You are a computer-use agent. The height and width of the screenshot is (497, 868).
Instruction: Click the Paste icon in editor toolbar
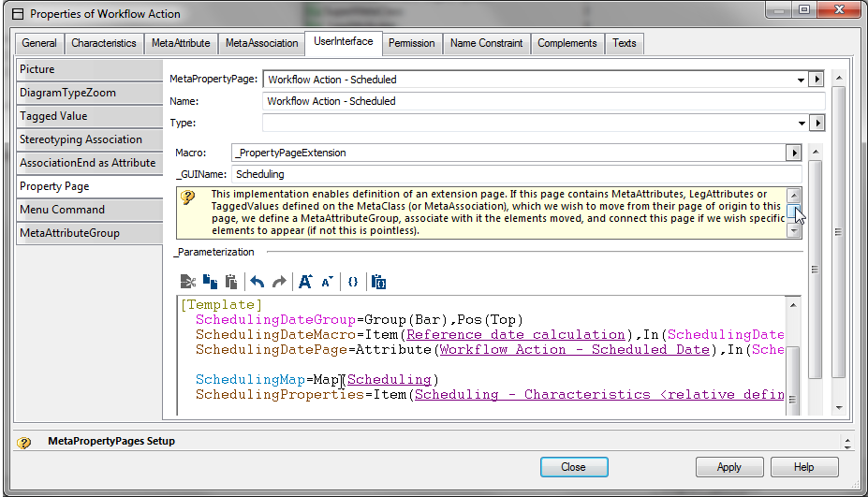coord(230,281)
